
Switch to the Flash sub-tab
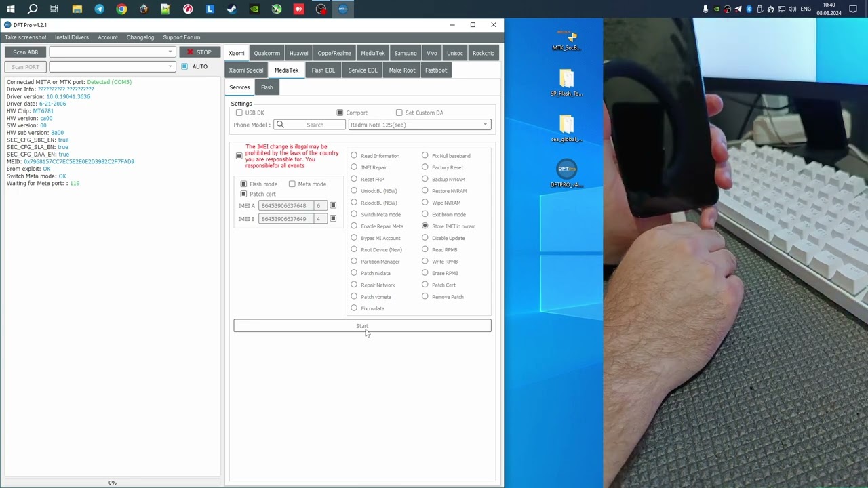pyautogui.click(x=267, y=87)
